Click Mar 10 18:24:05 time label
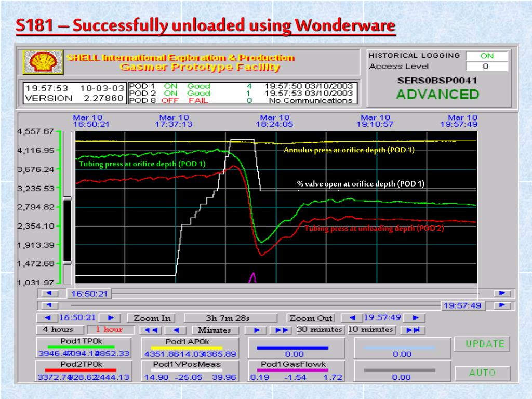The width and height of the screenshot is (532, 399). pyautogui.click(x=274, y=121)
